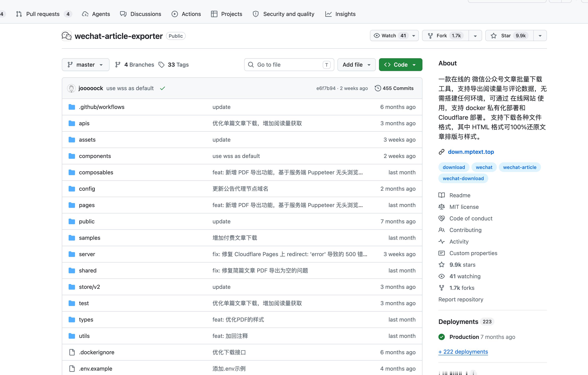The width and height of the screenshot is (588, 375).
Task: Click the test folder icon
Action: [x=72, y=303]
